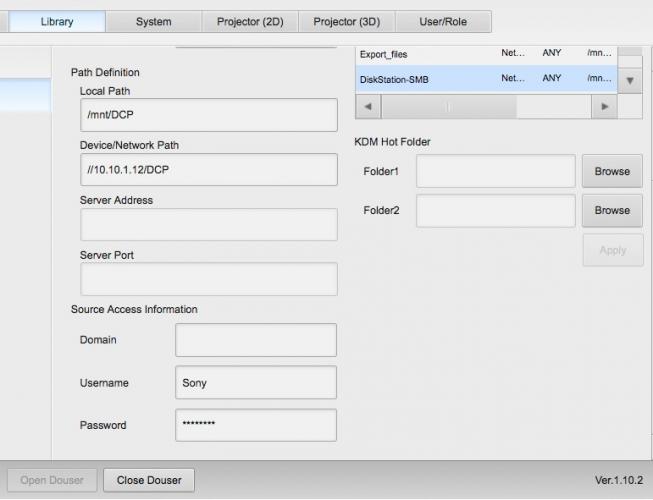The width and height of the screenshot is (653, 500).
Task: Browse for KDM Hot Folder2
Action: (612, 211)
